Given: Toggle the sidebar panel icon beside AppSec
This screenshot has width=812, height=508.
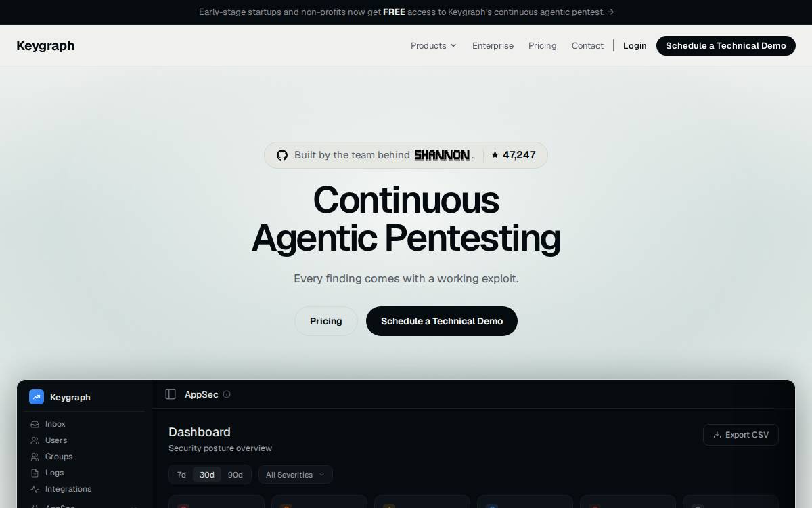Looking at the screenshot, I should 171,394.
